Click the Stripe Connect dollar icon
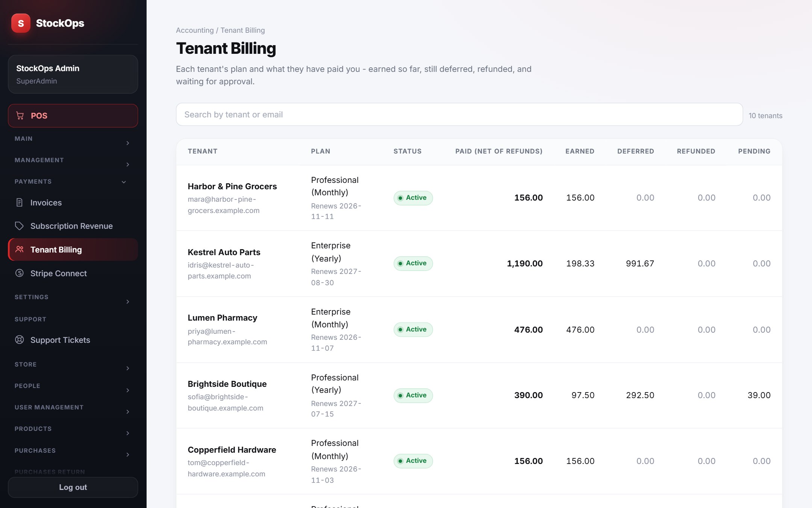Image resolution: width=812 pixels, height=508 pixels. [20, 273]
